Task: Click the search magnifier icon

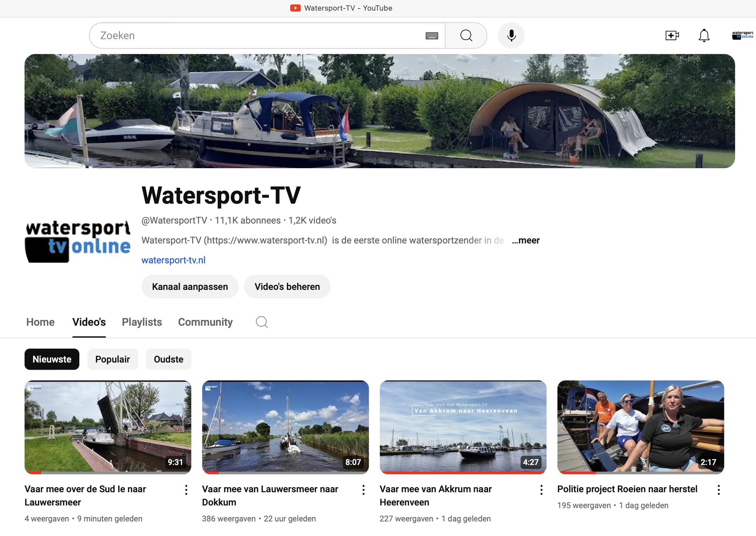Action: [x=466, y=35]
